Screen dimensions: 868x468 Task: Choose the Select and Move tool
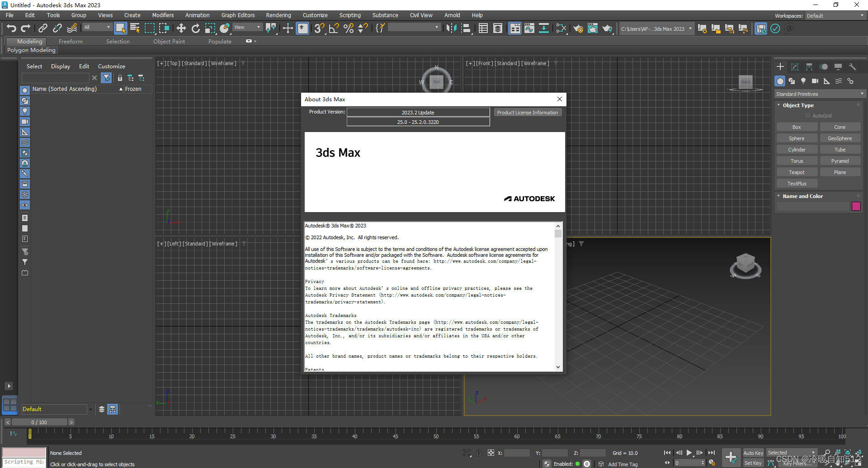point(181,28)
